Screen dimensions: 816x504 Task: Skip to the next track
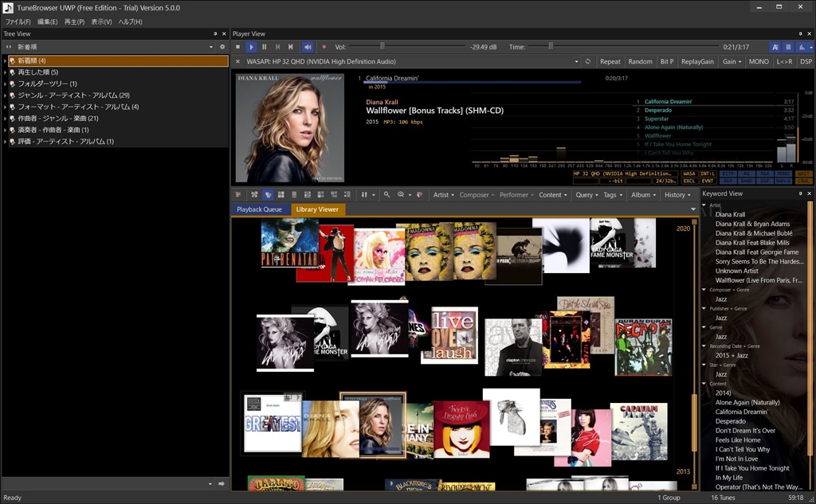[x=290, y=47]
